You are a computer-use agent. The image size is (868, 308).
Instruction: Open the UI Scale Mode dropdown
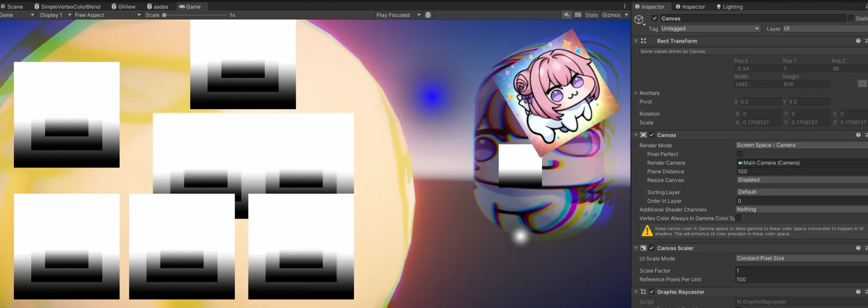(x=801, y=258)
